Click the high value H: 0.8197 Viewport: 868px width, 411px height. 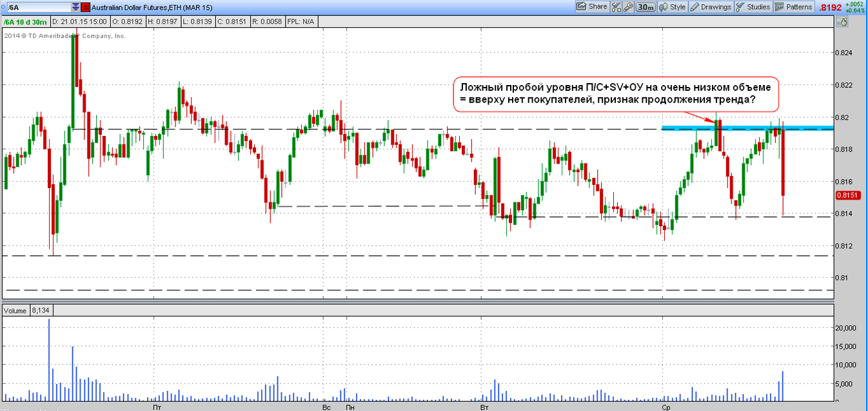click(x=163, y=21)
